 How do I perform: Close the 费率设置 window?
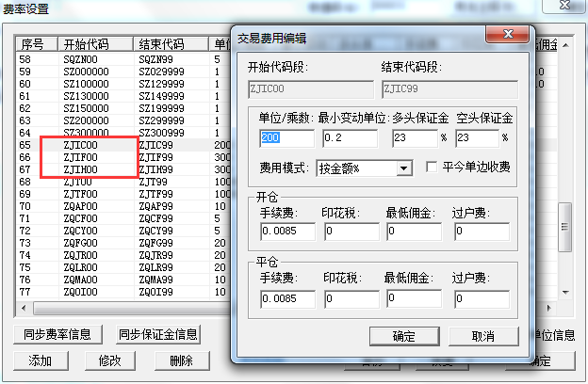coord(564,6)
